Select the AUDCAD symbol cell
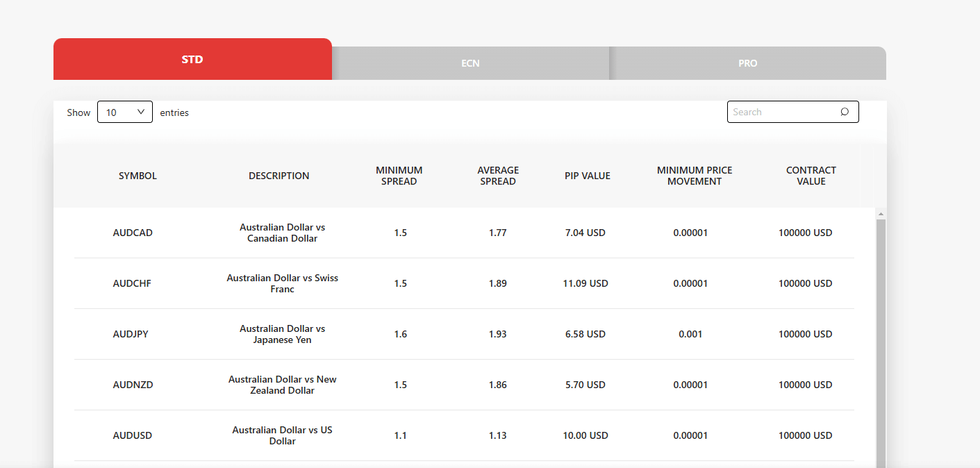This screenshot has width=980, height=468. [x=133, y=233]
